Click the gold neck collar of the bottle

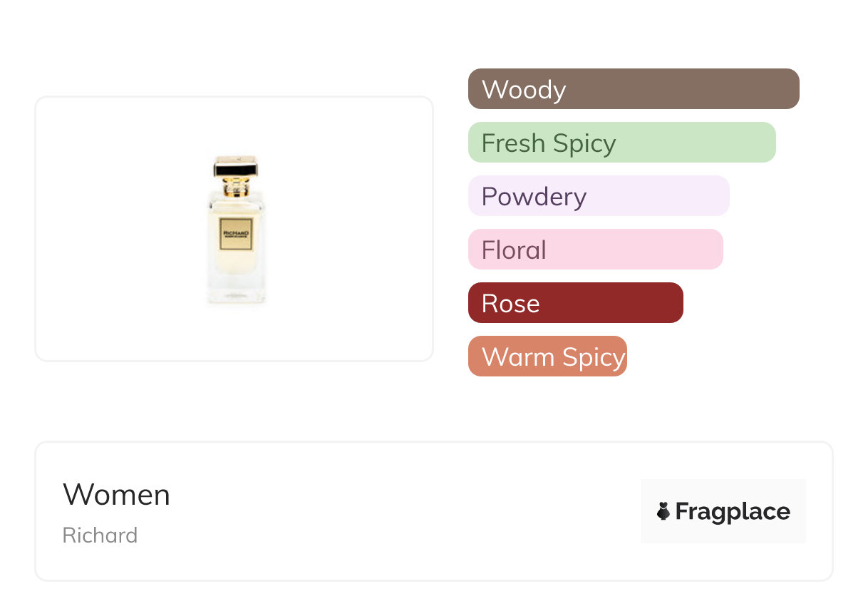coord(236,190)
